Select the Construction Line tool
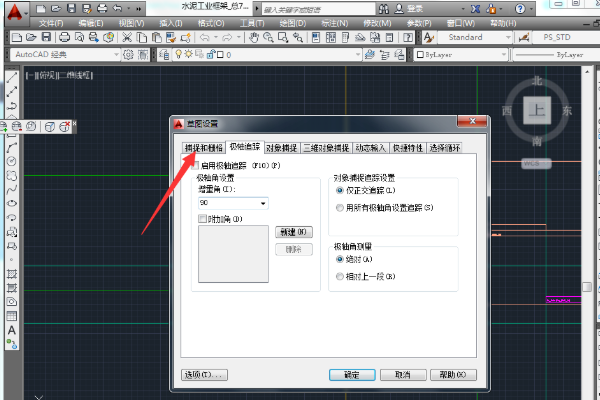 click(x=12, y=91)
